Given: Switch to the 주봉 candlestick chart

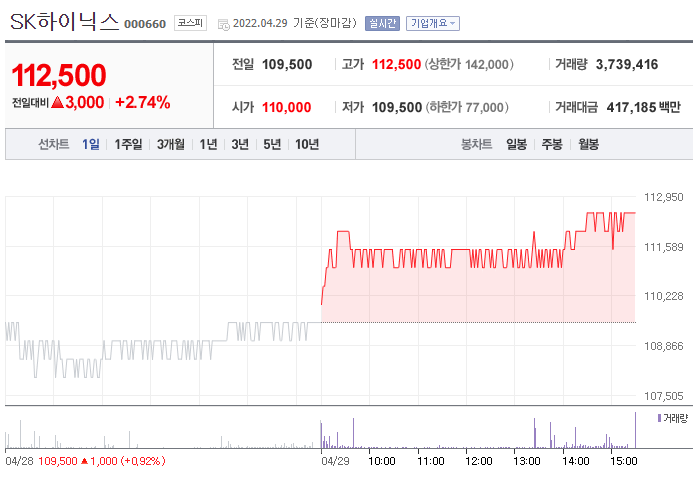Looking at the screenshot, I should coord(552,144).
